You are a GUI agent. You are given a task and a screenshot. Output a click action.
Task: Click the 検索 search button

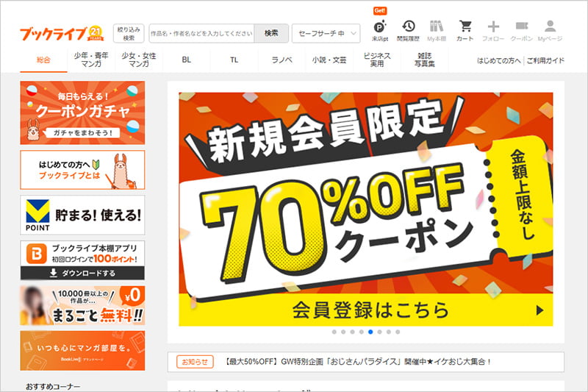[x=271, y=33]
